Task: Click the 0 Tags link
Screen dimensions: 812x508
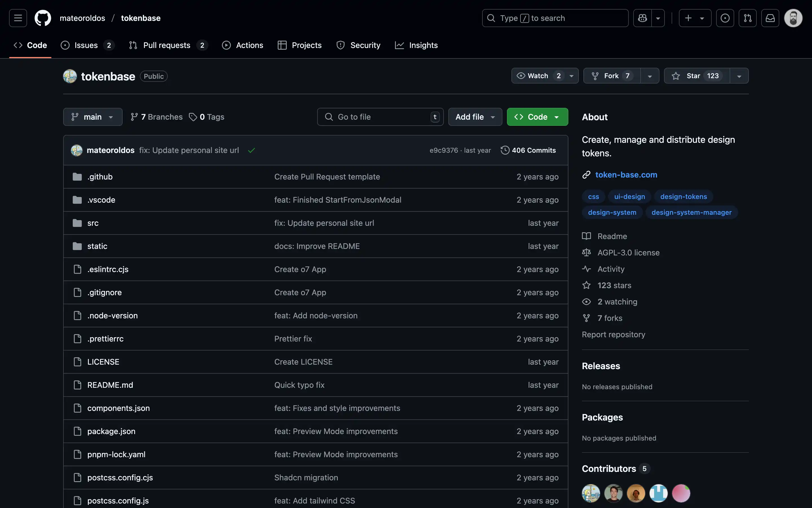Action: coord(207,117)
